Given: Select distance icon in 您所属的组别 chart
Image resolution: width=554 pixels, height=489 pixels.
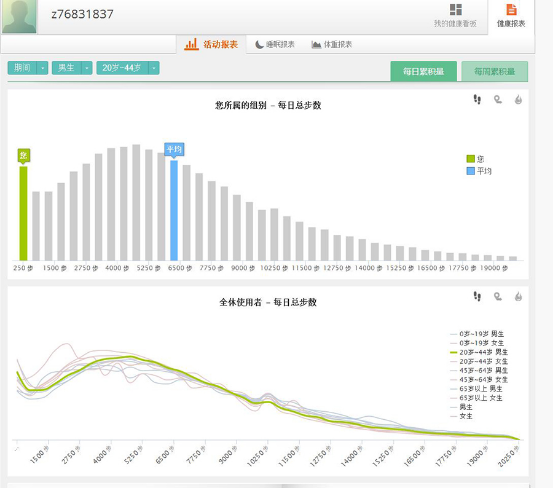Looking at the screenshot, I should pos(498,100).
